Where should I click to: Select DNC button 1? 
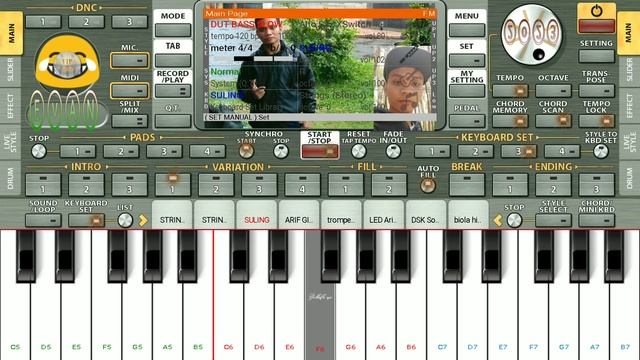[x=43, y=22]
